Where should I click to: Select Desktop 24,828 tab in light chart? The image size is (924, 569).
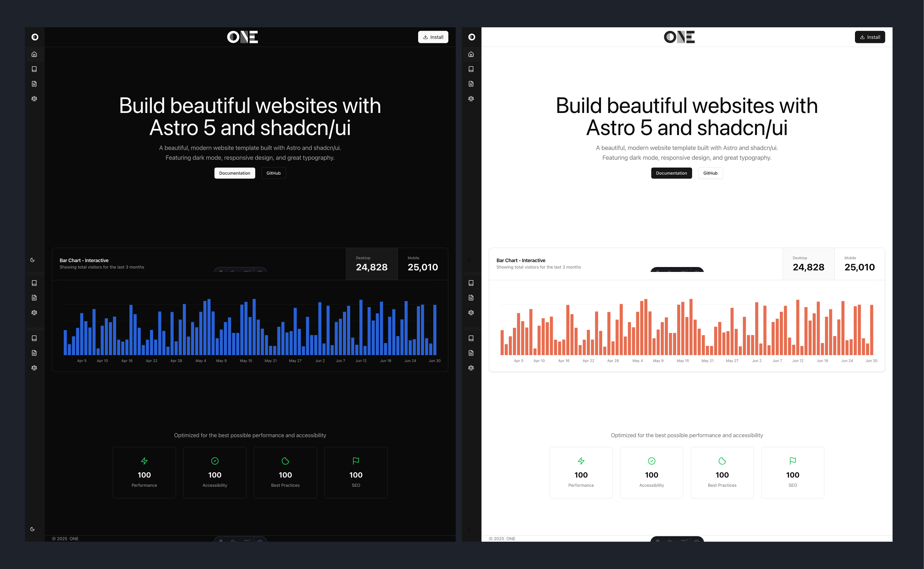click(x=809, y=264)
